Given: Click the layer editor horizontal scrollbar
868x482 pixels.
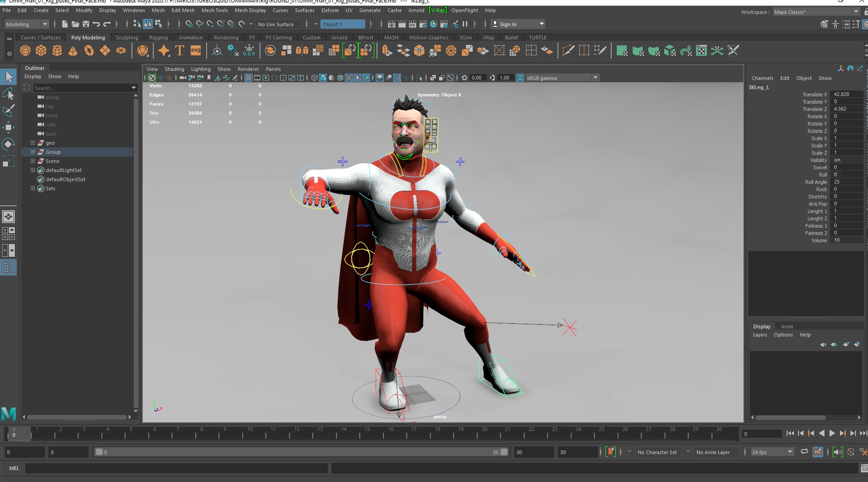Looking at the screenshot, I should coord(791,417).
